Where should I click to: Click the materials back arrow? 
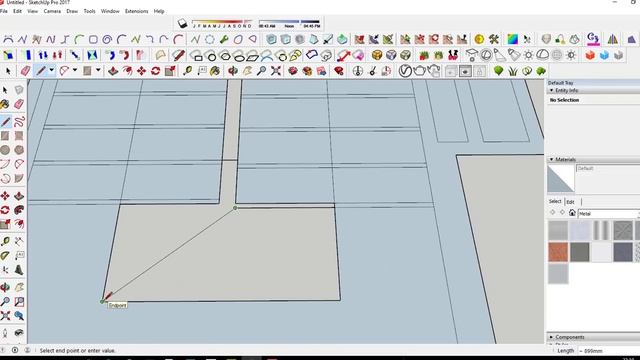(553, 213)
